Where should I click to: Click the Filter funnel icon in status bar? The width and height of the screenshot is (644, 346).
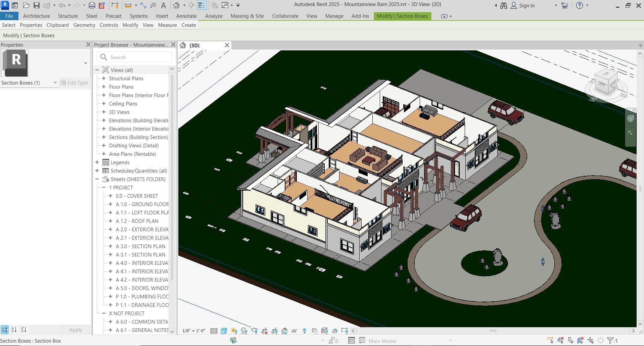611,341
